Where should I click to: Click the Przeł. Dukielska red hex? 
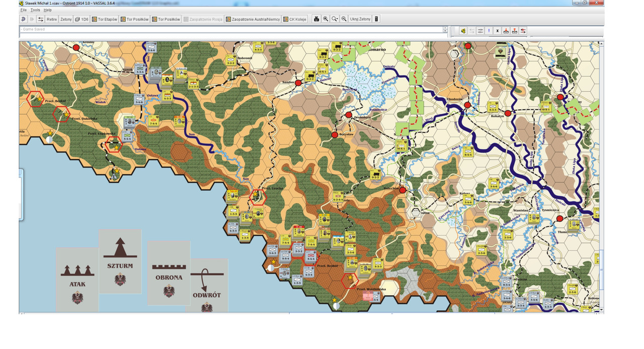62,114
